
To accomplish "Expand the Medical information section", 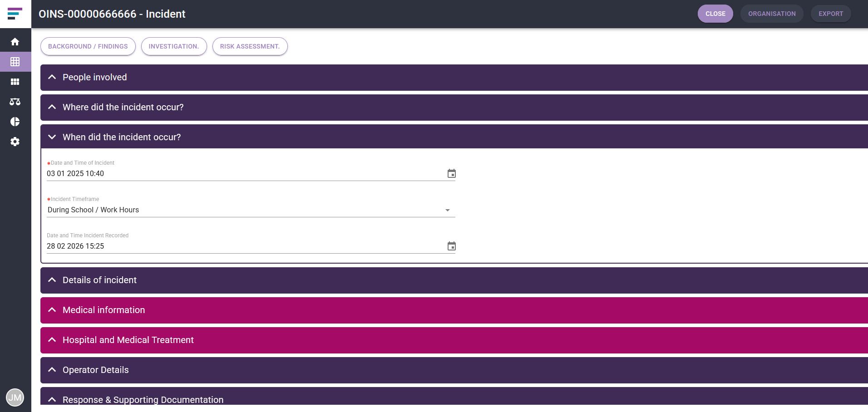I will (454, 310).
